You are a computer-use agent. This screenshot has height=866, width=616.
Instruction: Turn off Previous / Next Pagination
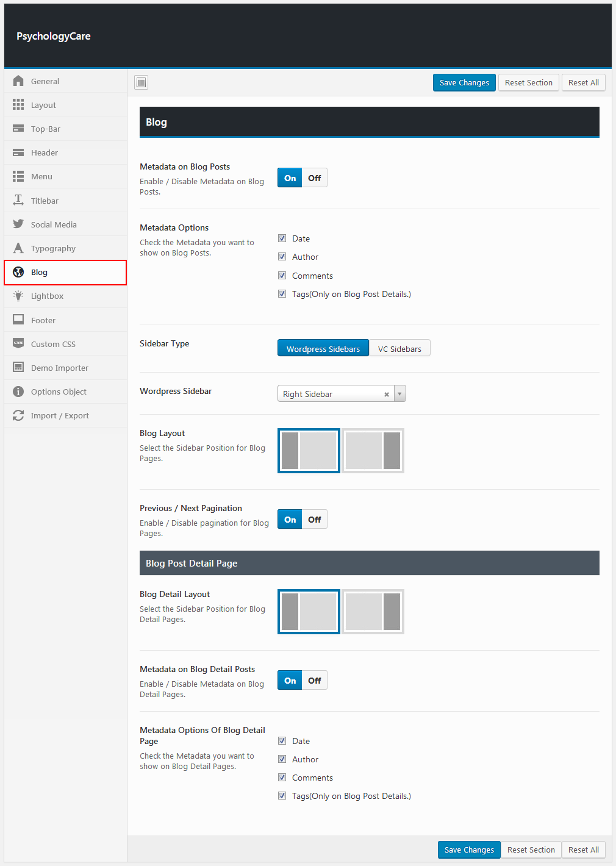tap(314, 520)
